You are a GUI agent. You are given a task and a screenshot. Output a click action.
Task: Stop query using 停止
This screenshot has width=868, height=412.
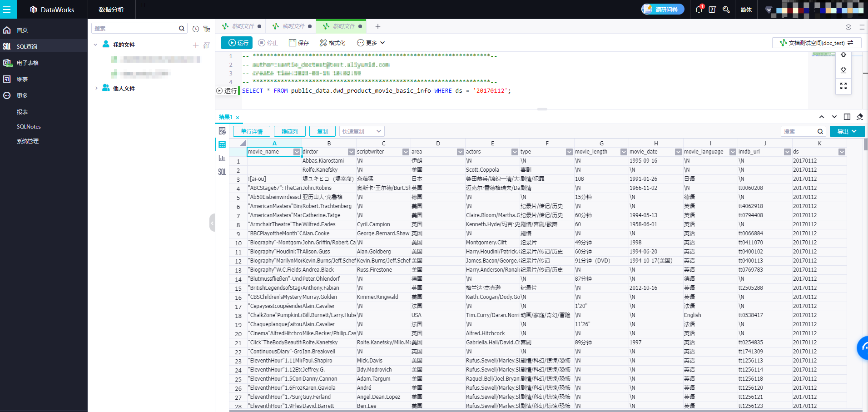(x=268, y=43)
